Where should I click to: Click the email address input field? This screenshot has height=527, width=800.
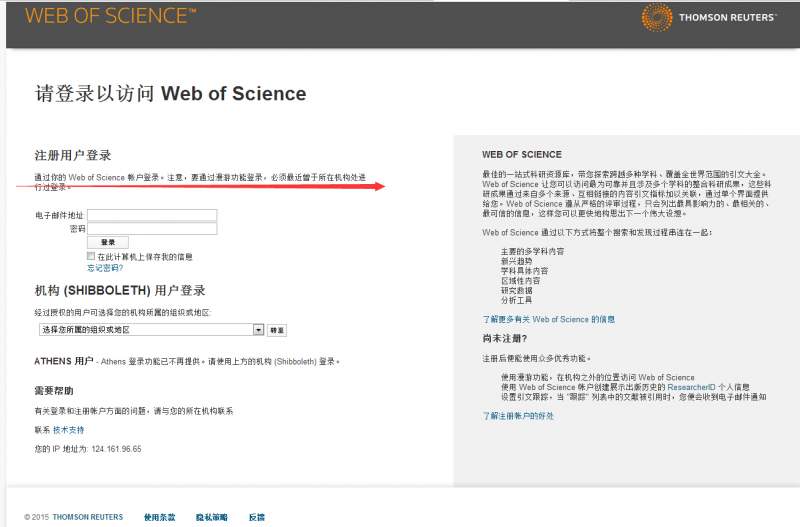(x=152, y=215)
